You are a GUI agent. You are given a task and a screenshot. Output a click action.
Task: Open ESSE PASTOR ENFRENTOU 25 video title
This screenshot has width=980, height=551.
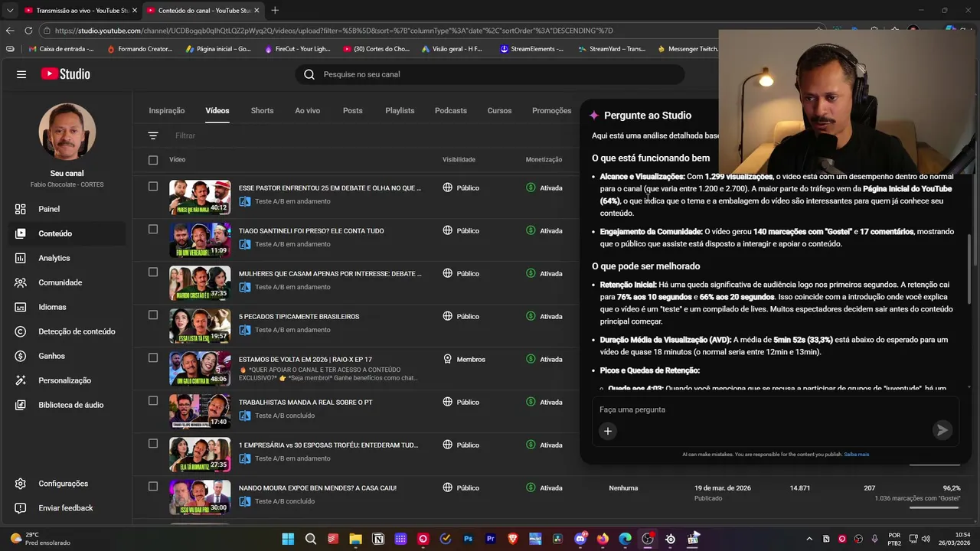(330, 187)
